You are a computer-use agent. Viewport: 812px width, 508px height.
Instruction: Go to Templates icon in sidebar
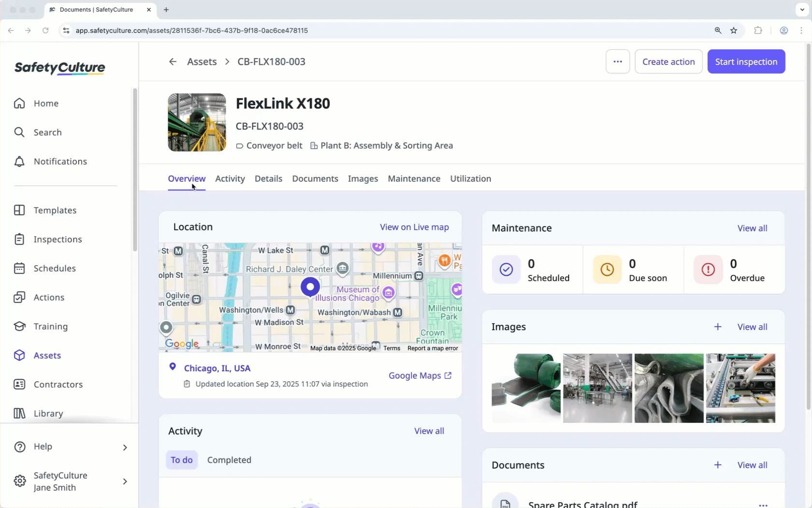point(19,210)
